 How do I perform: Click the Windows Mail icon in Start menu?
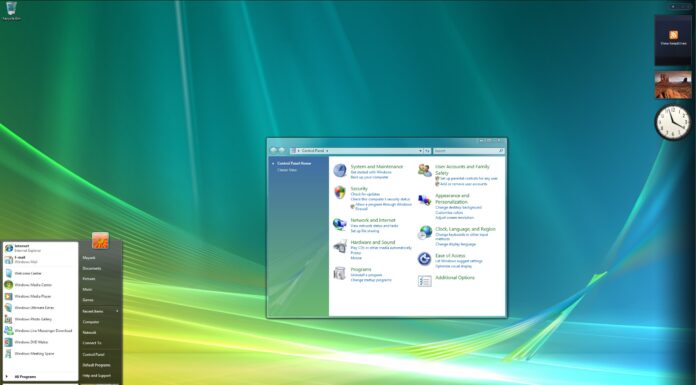click(8, 260)
